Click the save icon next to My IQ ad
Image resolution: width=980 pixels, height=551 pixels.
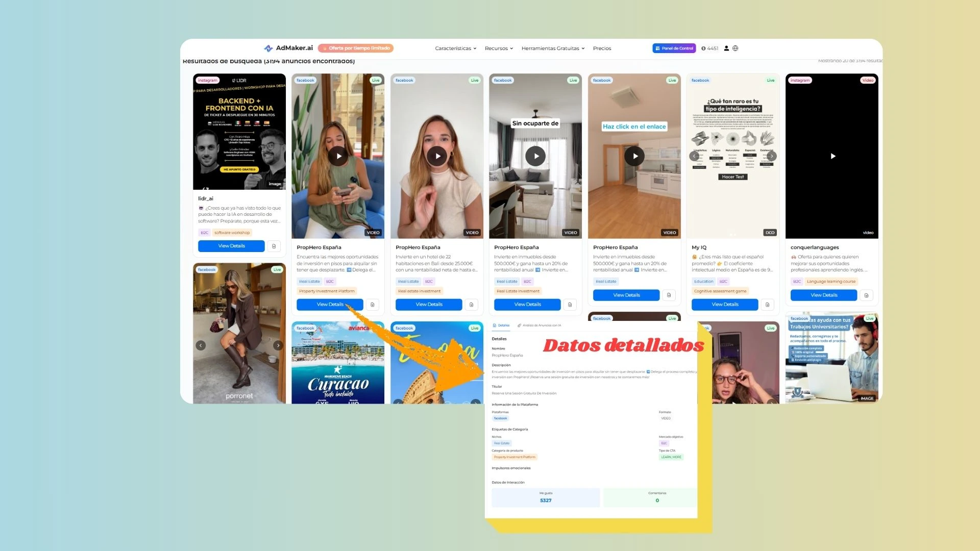click(767, 305)
